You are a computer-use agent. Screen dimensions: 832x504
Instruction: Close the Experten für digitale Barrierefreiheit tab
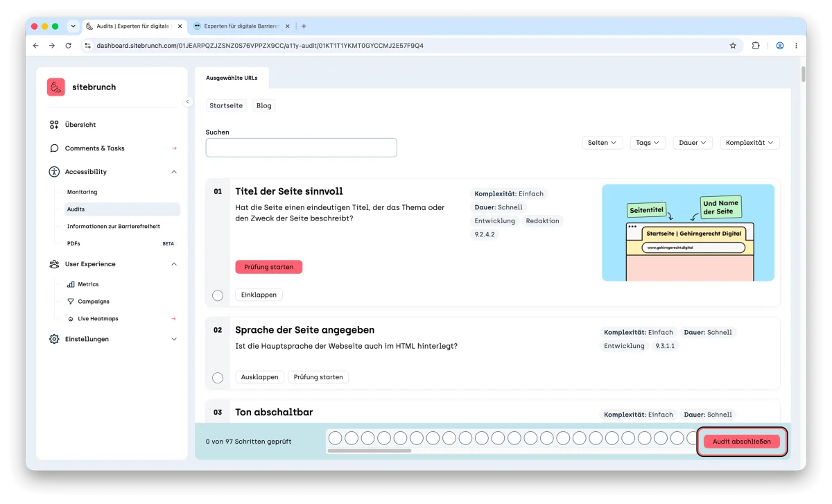288,26
